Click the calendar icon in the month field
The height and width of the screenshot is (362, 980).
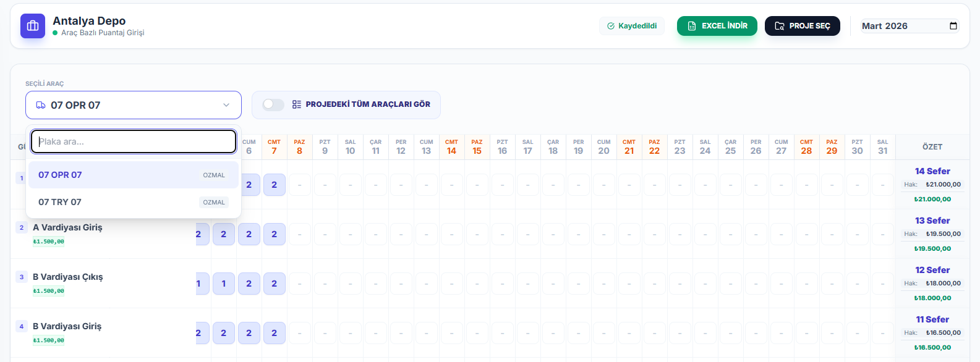(953, 26)
